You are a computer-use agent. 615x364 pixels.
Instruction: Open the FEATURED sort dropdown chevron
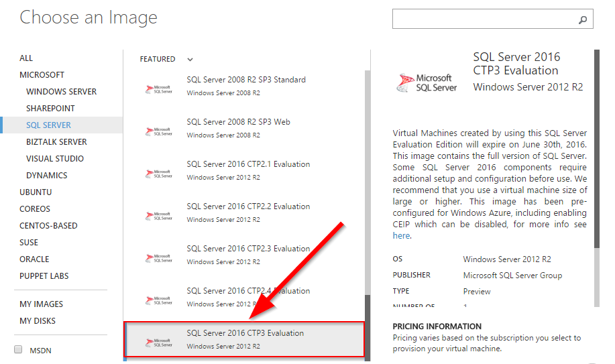point(190,60)
